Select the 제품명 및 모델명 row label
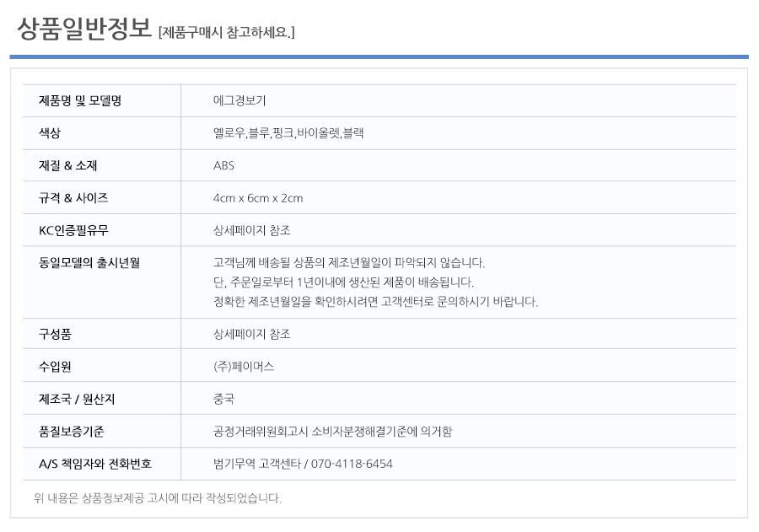The width and height of the screenshot is (759, 532). pos(80,100)
